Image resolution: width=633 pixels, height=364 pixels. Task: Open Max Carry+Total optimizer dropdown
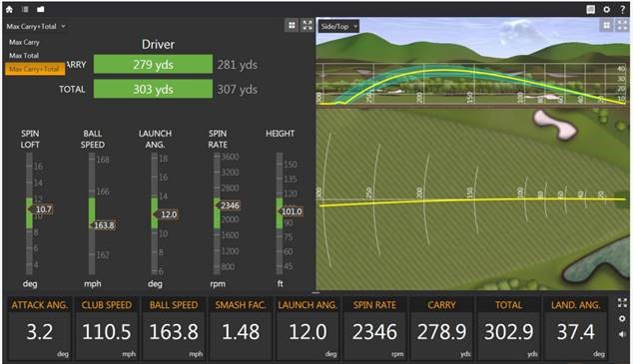click(36, 27)
